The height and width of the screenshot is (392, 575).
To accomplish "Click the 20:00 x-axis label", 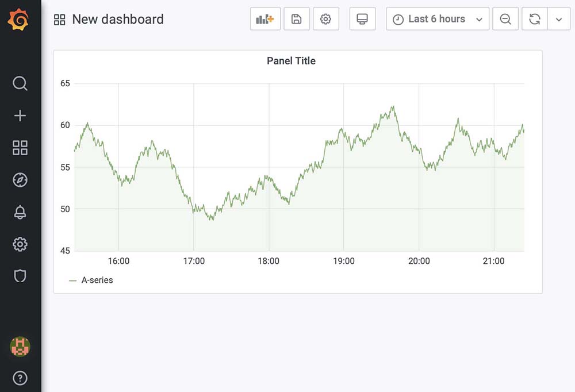I will pyautogui.click(x=419, y=261).
